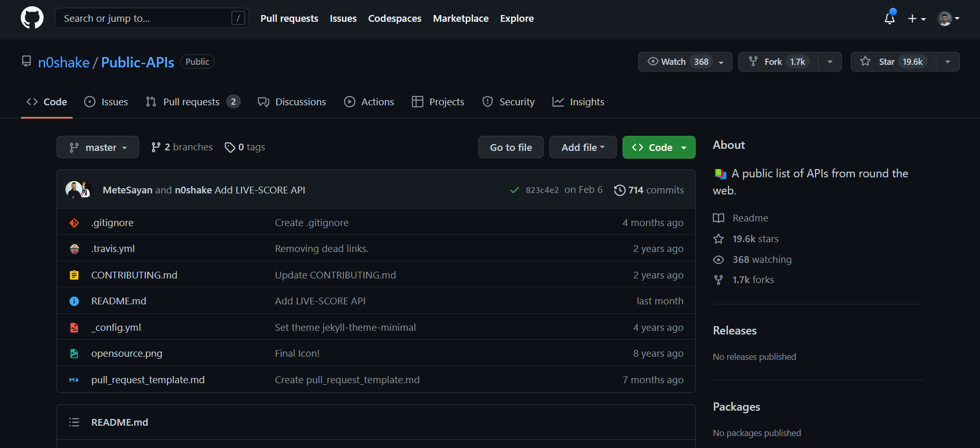Viewport: 980px width, 448px height.
Task: Click the _config.yml file icon
Action: tap(74, 328)
